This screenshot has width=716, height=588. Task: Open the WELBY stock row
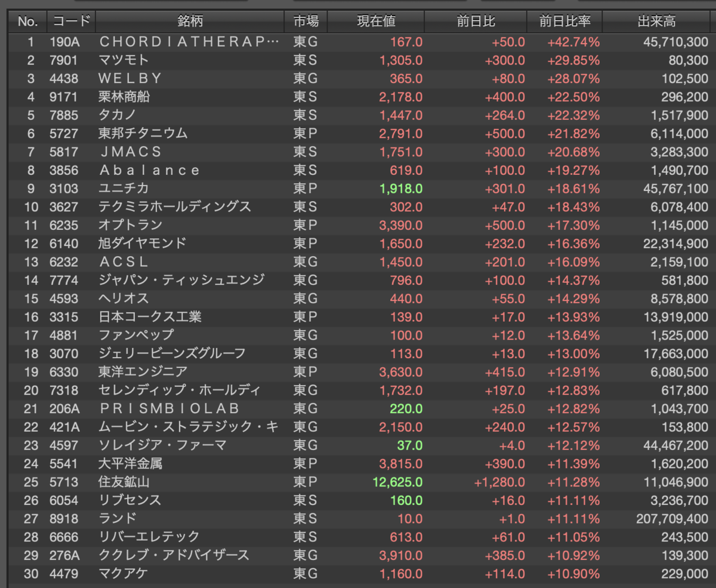point(358,79)
